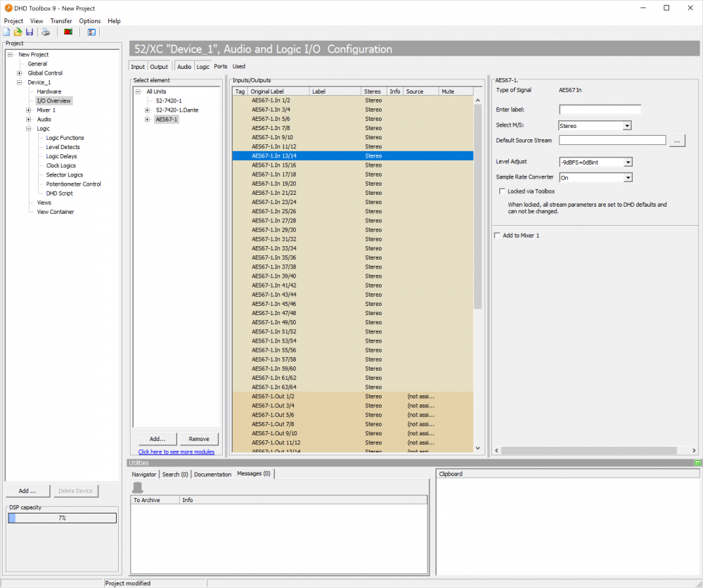Select Potentiometer Control tree item
Viewport: 703px width, 588px height.
coord(74,184)
